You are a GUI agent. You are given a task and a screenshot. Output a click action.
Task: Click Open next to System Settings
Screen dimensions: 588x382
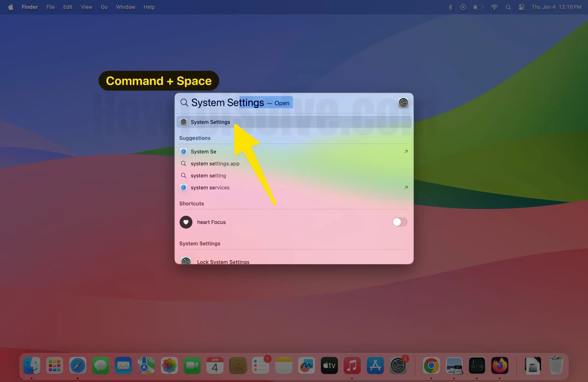click(x=282, y=103)
